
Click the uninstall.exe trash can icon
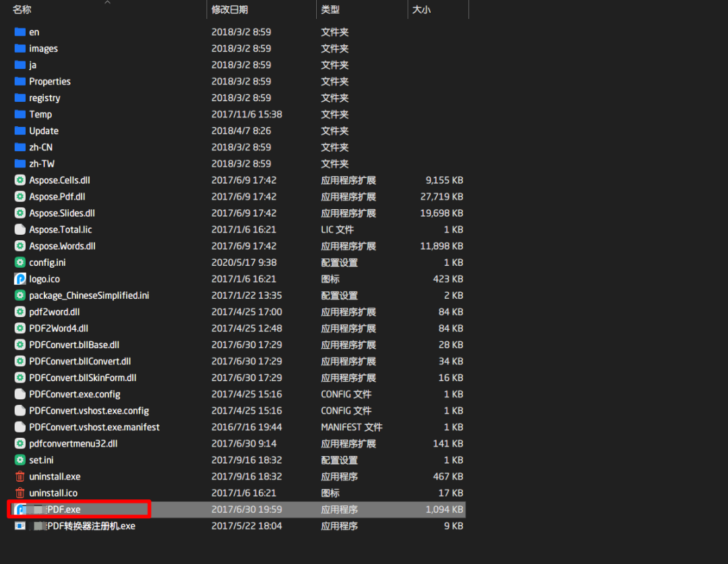click(20, 477)
